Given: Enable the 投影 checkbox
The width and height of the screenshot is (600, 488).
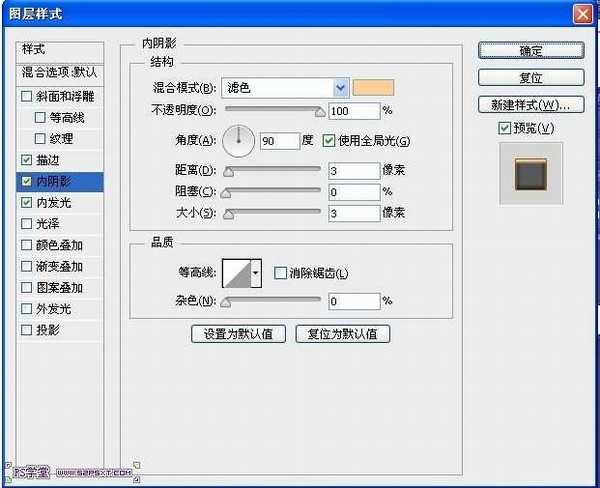Looking at the screenshot, I should coord(26,329).
